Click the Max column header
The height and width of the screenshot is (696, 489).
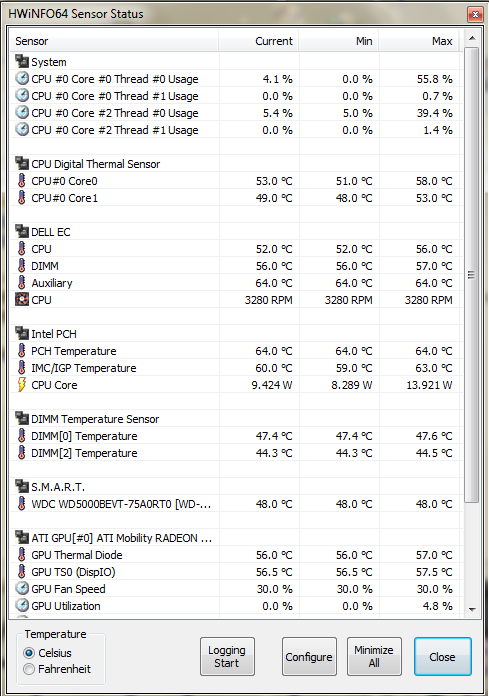pos(419,41)
